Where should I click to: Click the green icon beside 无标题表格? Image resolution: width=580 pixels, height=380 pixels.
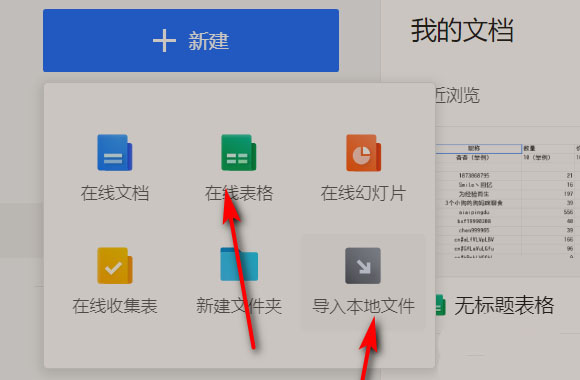click(x=440, y=305)
